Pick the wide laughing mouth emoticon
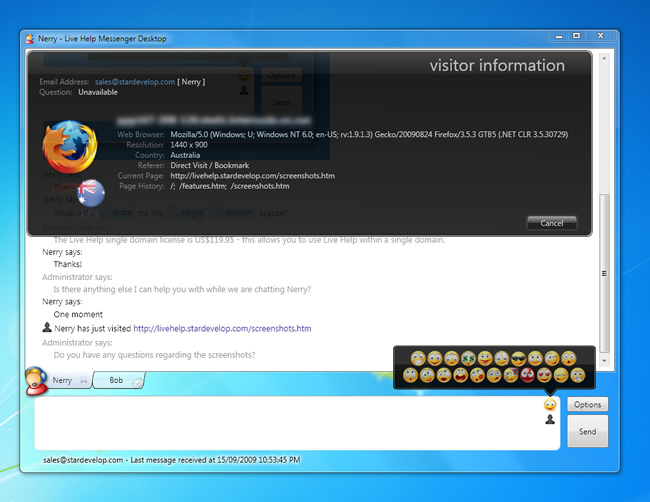The width and height of the screenshot is (650, 502). (x=461, y=375)
